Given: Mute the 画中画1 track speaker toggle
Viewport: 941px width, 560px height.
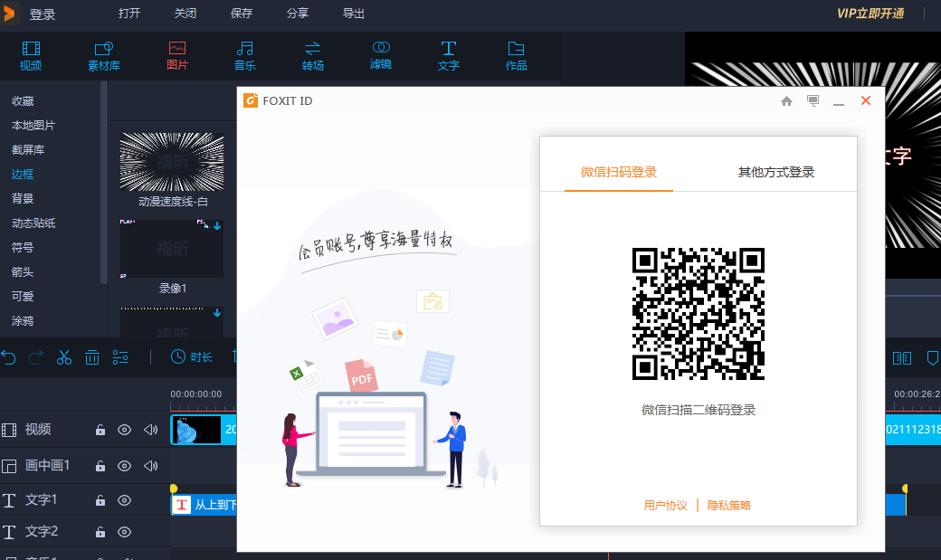Looking at the screenshot, I should (151, 466).
